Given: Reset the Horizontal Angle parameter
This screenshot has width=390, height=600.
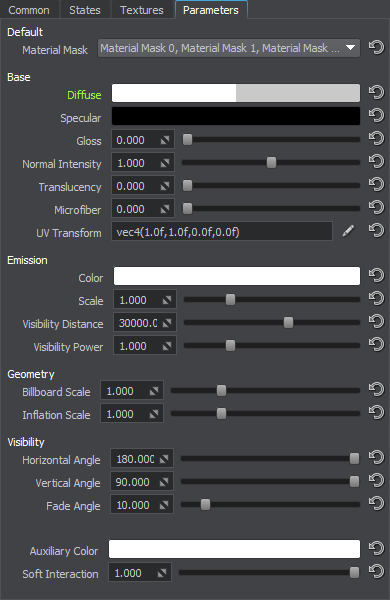Looking at the screenshot, I should [x=376, y=457].
